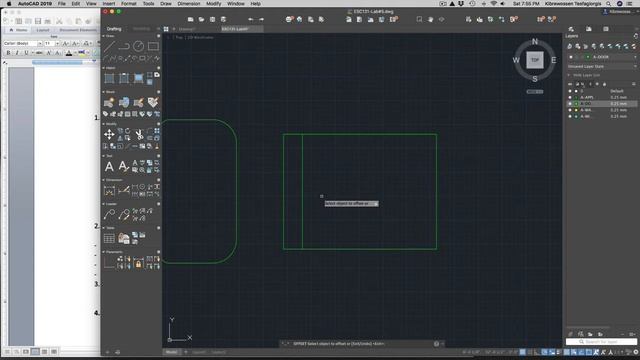The image size is (640, 360).
Task: Click the Insert Block icon in Block panel
Action: click(x=109, y=102)
